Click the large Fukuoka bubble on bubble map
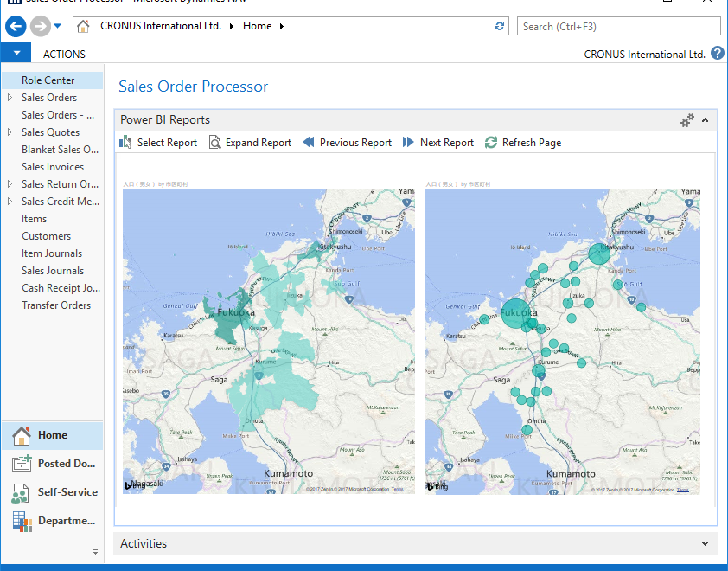 pos(516,314)
